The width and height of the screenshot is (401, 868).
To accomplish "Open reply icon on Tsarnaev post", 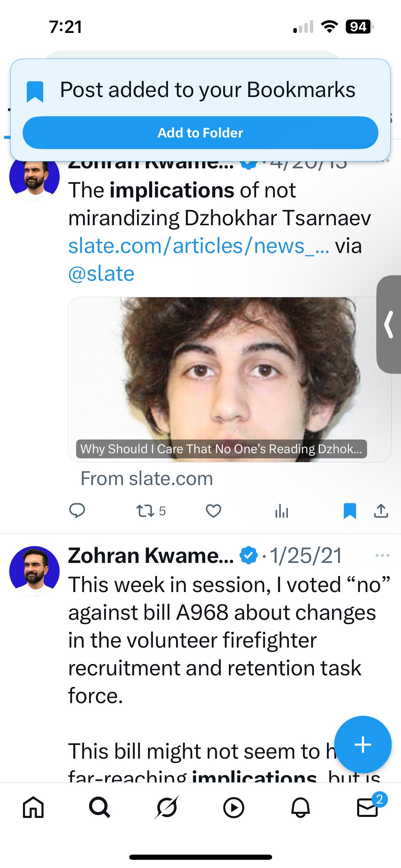I will [x=77, y=511].
